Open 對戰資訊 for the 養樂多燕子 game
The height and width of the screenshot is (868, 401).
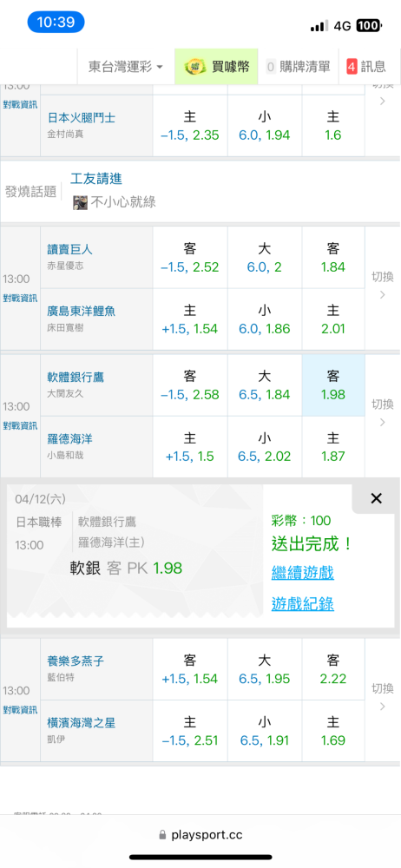tap(20, 710)
